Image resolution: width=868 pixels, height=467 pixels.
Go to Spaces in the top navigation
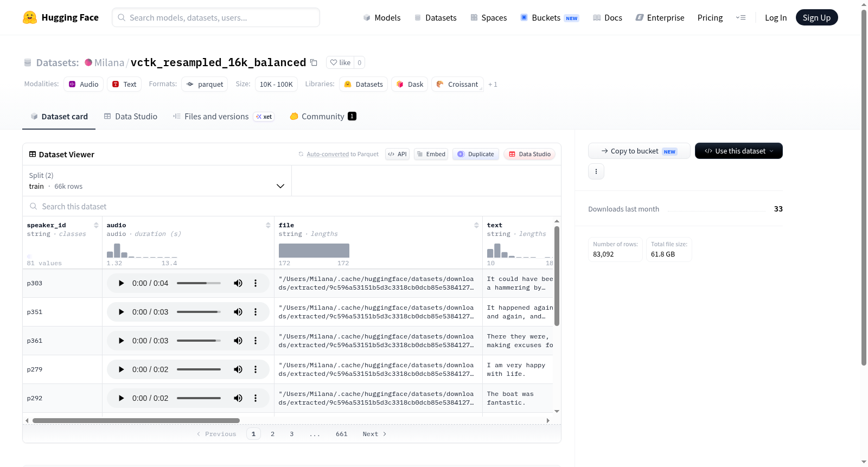tap(488, 17)
